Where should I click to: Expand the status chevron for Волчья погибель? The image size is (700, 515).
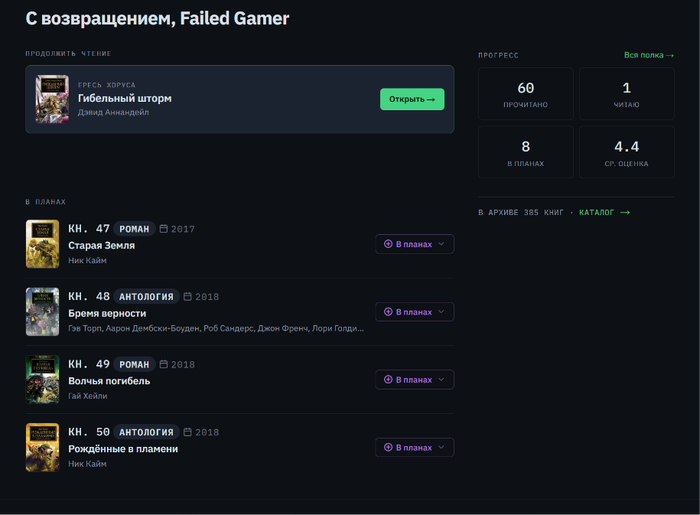pyautogui.click(x=441, y=379)
